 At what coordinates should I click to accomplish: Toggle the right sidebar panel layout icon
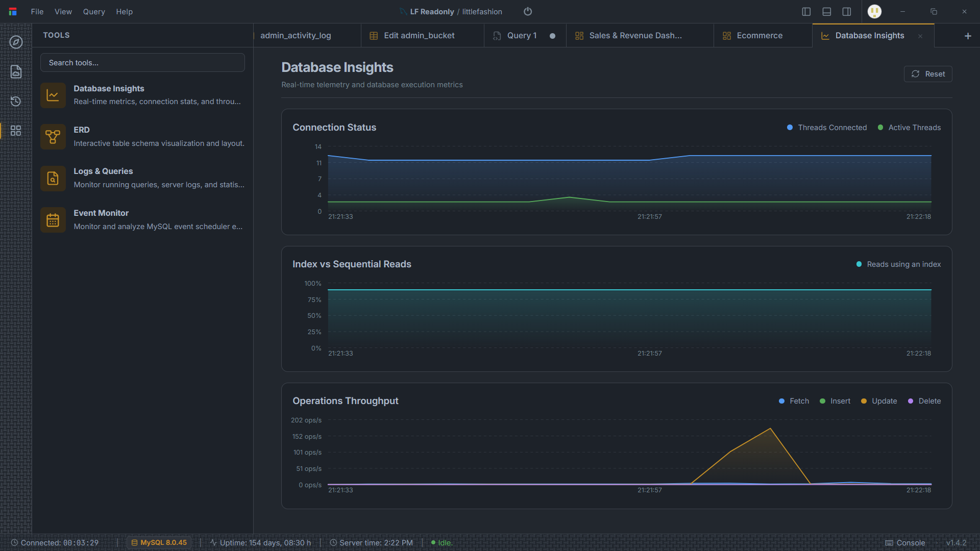pyautogui.click(x=847, y=12)
